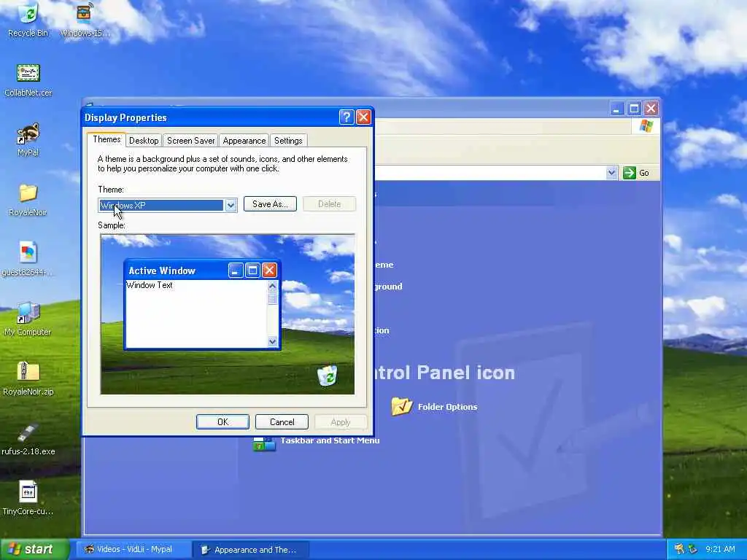
Task: Click the Active Window sample title bar
Action: pyautogui.click(x=202, y=270)
